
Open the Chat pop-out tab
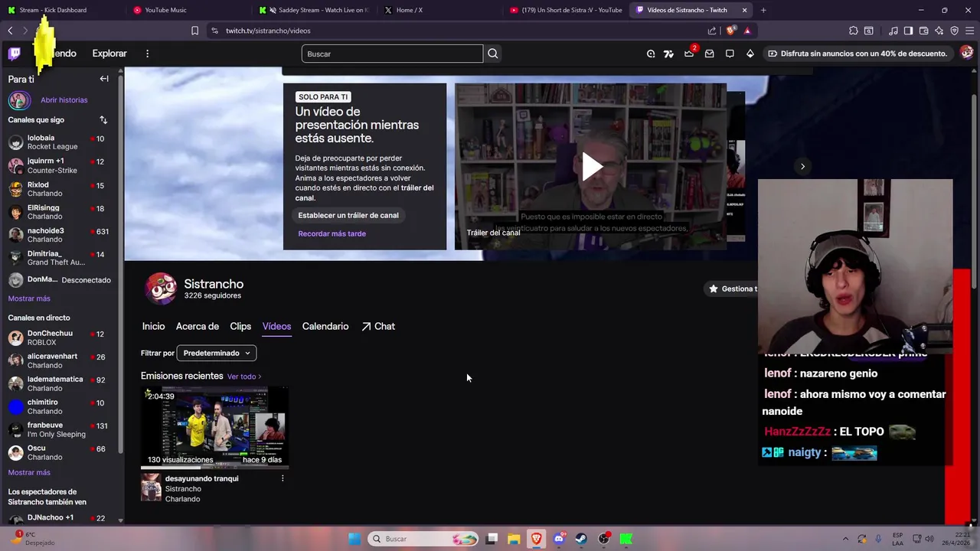click(x=378, y=326)
